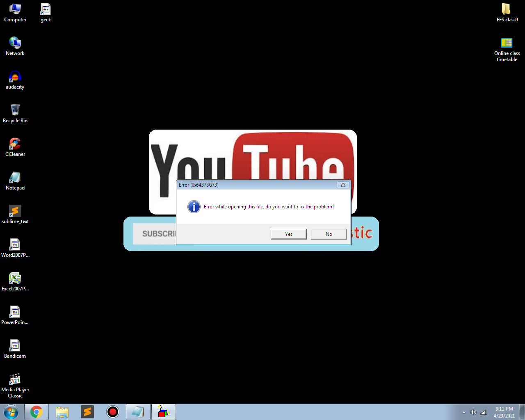
Task: Open the Recycle Bin icon
Action: pos(15,113)
